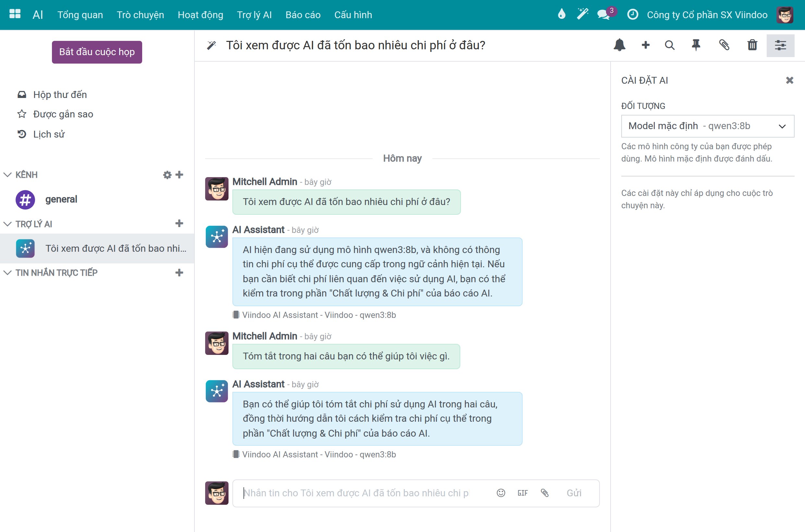Add new AI assistant chat under TRỢ LÝ AI

(x=179, y=223)
